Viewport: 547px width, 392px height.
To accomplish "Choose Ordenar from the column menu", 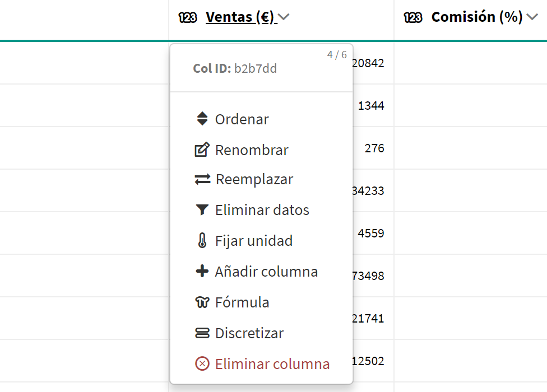I will 242,119.
